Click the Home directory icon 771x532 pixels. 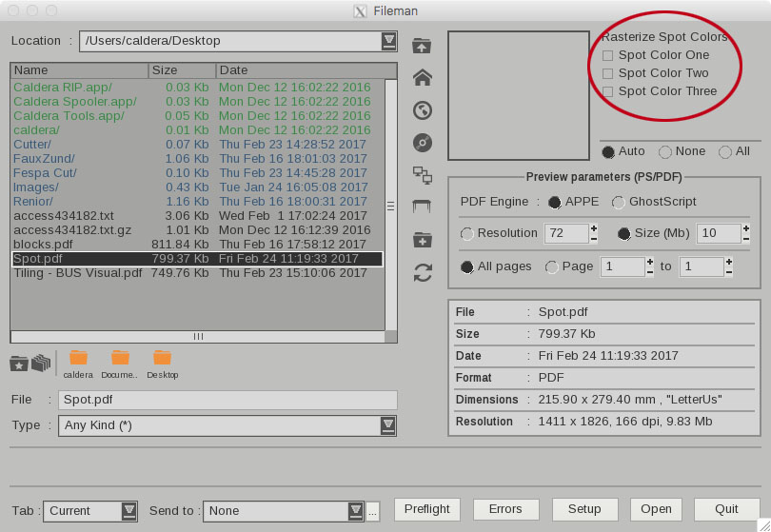pyautogui.click(x=423, y=78)
